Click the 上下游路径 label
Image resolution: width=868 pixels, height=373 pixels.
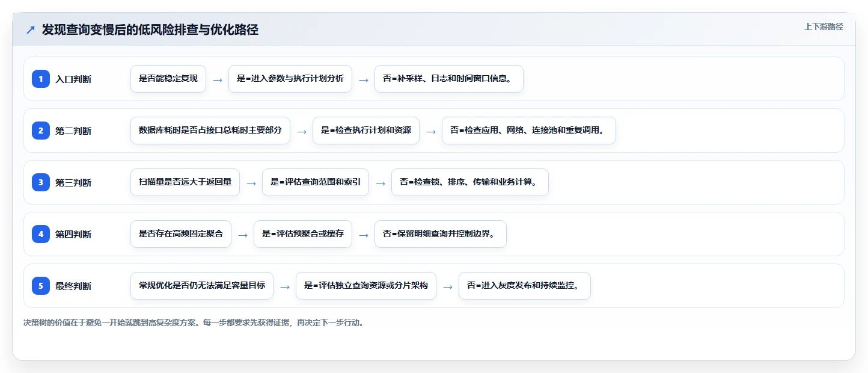824,26
